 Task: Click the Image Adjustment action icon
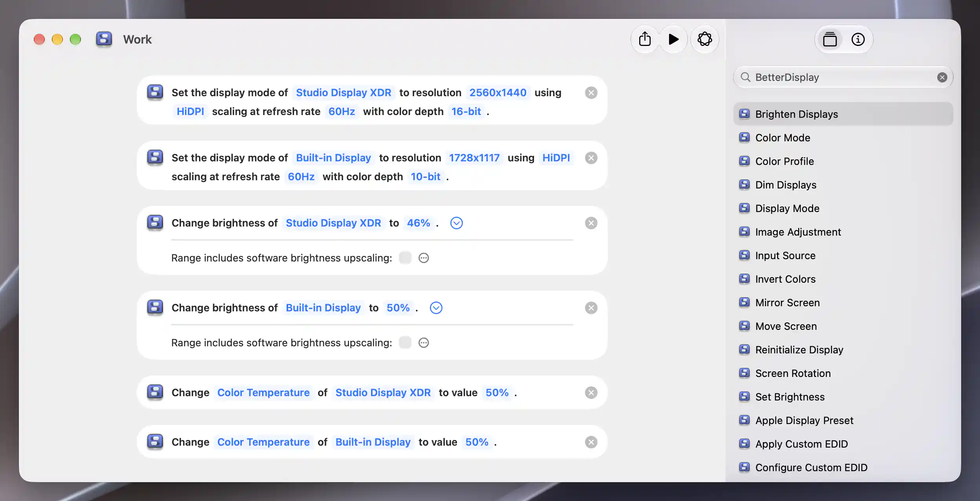click(x=744, y=232)
